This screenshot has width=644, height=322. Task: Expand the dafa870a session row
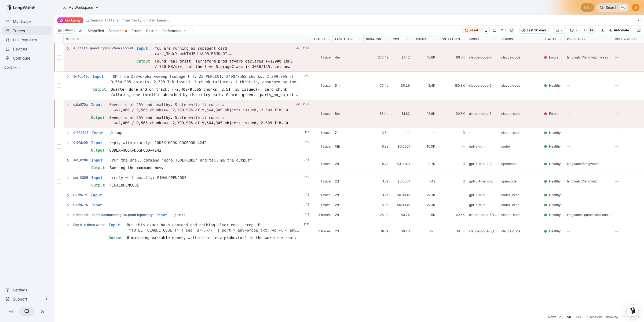click(x=68, y=105)
